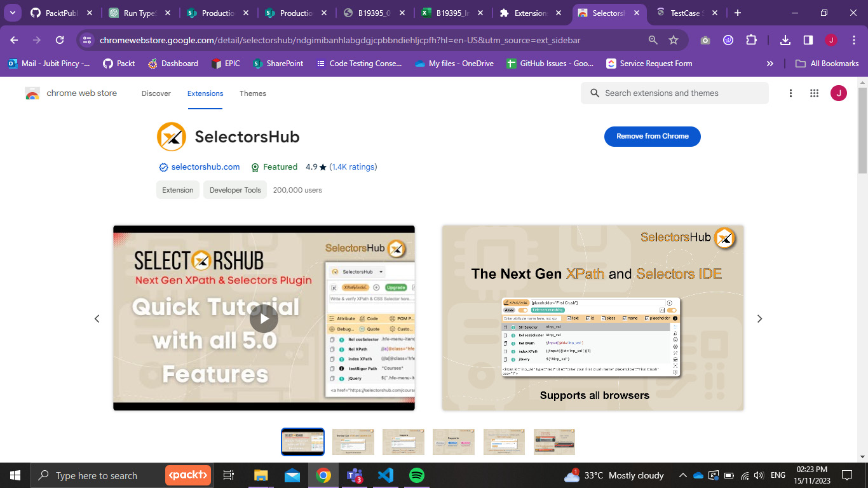
Task: Open the GitHub Issues bookmark
Action: pos(550,64)
